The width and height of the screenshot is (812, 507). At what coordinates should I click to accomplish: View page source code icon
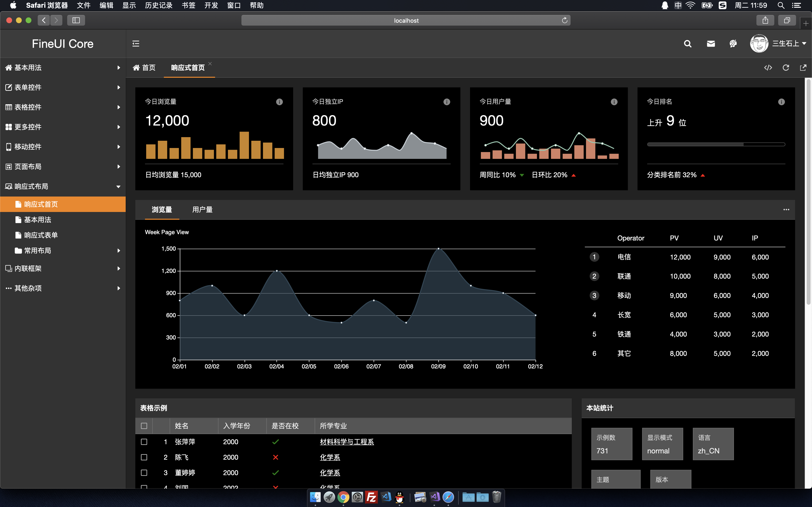pyautogui.click(x=768, y=68)
